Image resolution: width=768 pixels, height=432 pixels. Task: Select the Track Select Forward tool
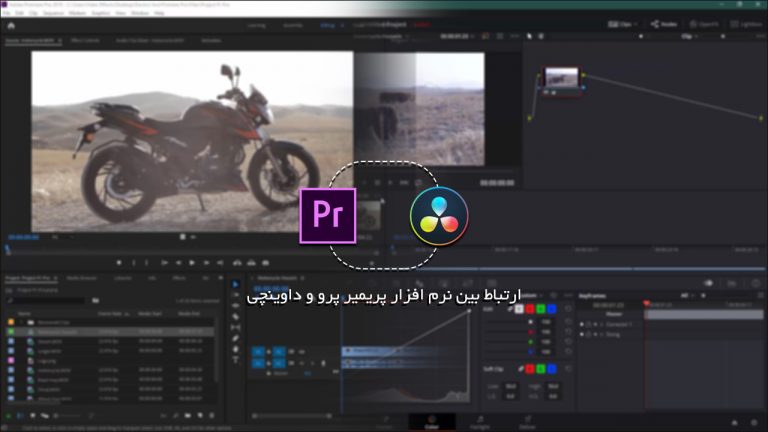236,295
